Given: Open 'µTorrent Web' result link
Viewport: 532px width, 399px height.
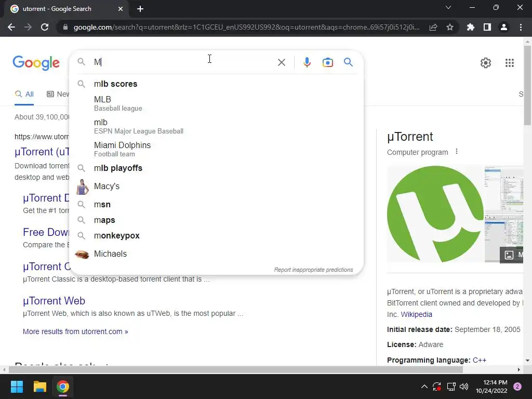Looking at the screenshot, I should (x=54, y=301).
